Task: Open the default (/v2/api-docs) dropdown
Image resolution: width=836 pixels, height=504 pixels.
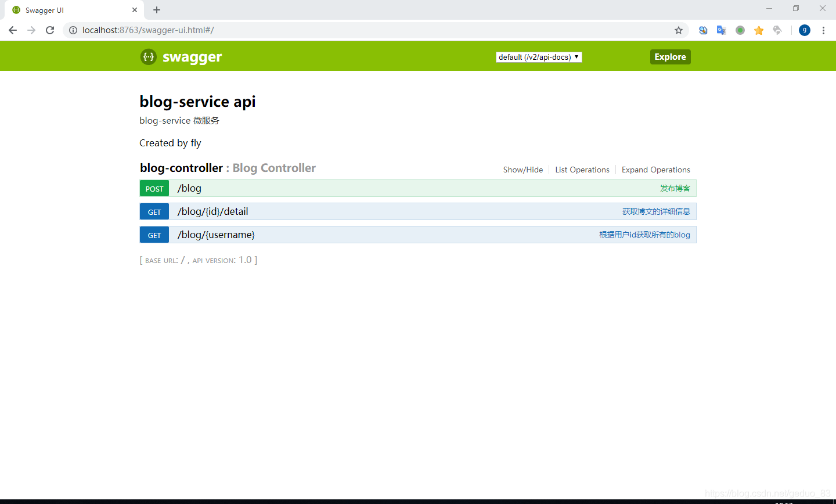Action: tap(539, 57)
